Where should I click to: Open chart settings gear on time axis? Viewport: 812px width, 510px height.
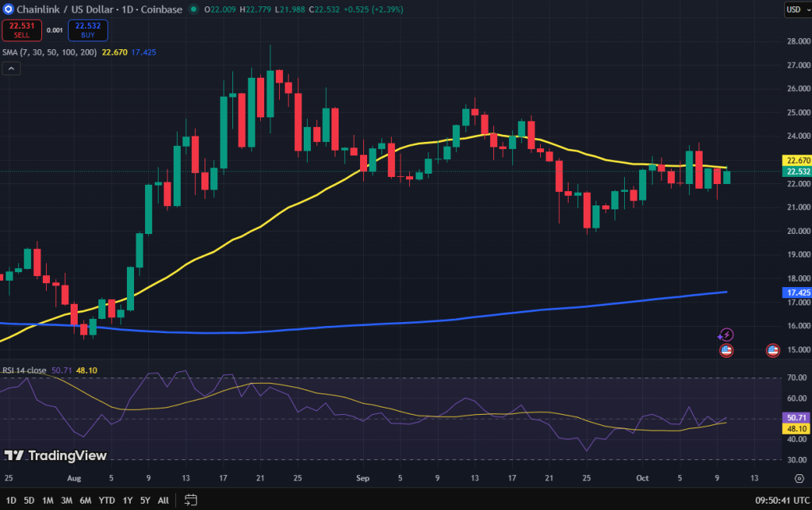[x=798, y=478]
